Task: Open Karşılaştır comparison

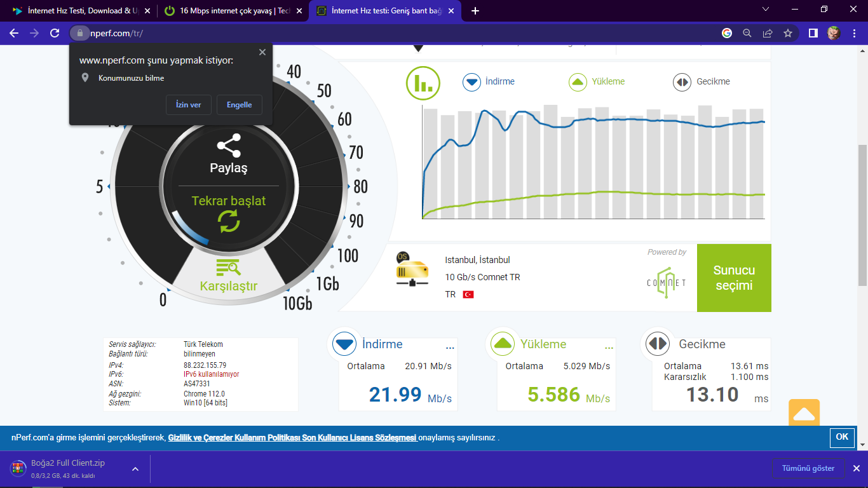Action: (229, 276)
